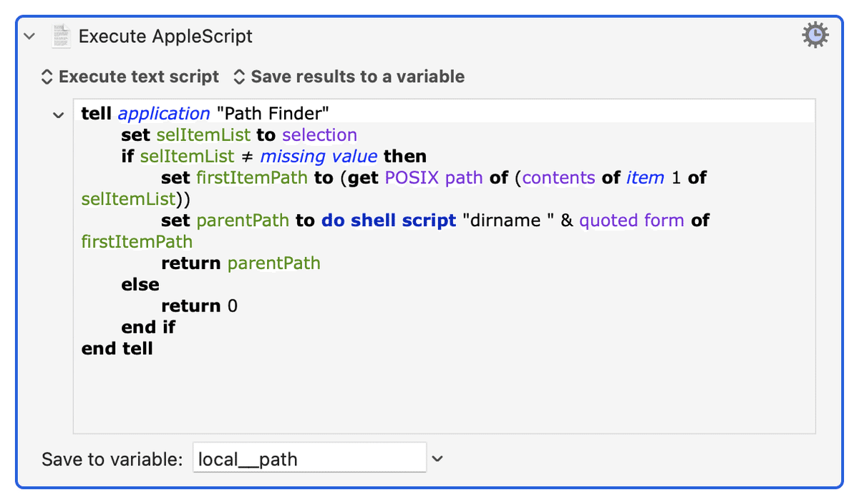Open the action gear menu
Screen dimensions: 859x504
[815, 35]
